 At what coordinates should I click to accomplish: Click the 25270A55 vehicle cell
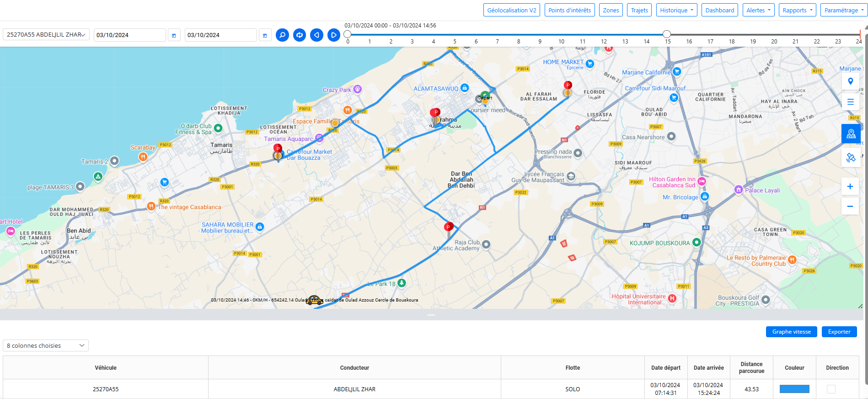coord(106,389)
